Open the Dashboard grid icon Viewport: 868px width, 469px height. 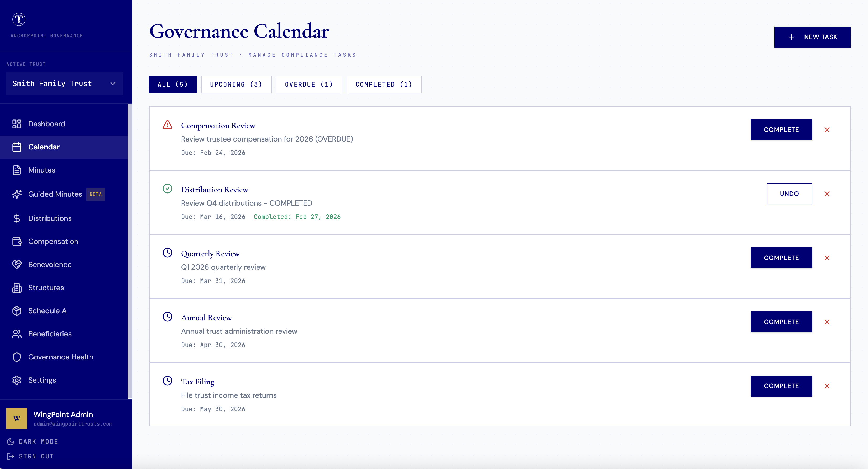[x=17, y=124]
